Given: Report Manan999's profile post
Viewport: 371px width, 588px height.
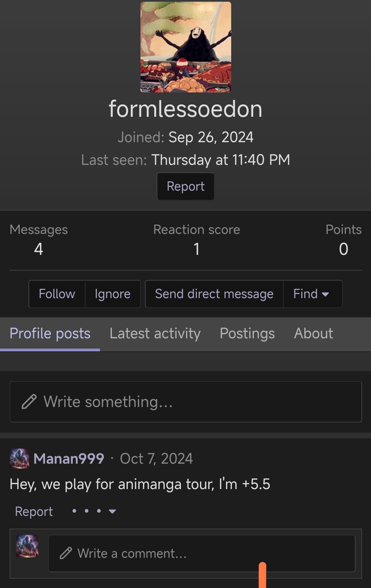Looking at the screenshot, I should 34,511.
